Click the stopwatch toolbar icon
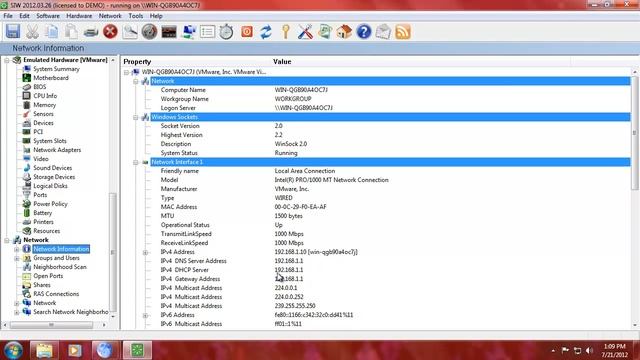The height and width of the screenshot is (360, 640). click(x=227, y=31)
